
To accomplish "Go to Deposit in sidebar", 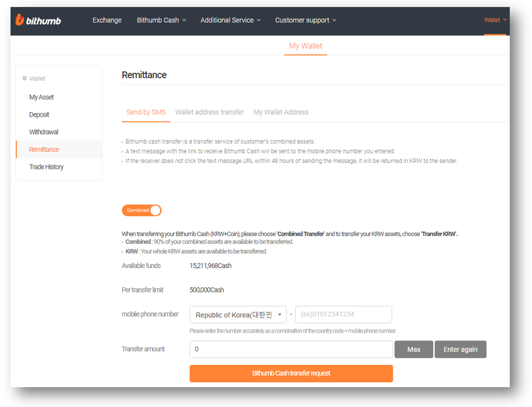I will pos(39,114).
